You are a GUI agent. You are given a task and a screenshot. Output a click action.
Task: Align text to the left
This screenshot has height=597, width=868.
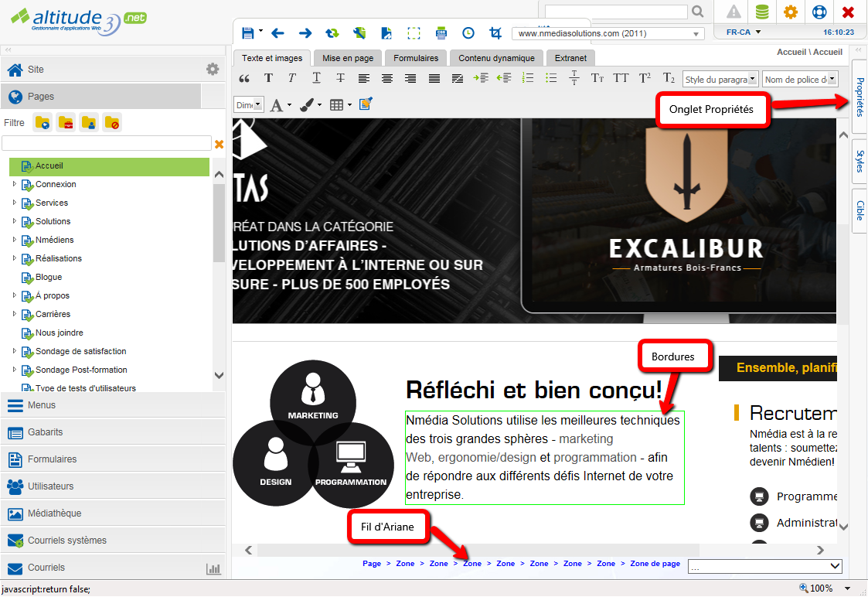coord(364,79)
